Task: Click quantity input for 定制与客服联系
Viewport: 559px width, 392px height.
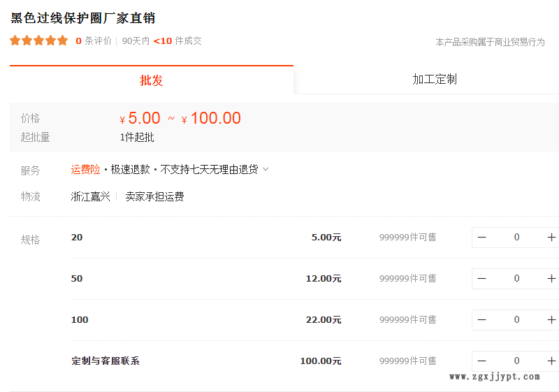Action: pyautogui.click(x=516, y=361)
